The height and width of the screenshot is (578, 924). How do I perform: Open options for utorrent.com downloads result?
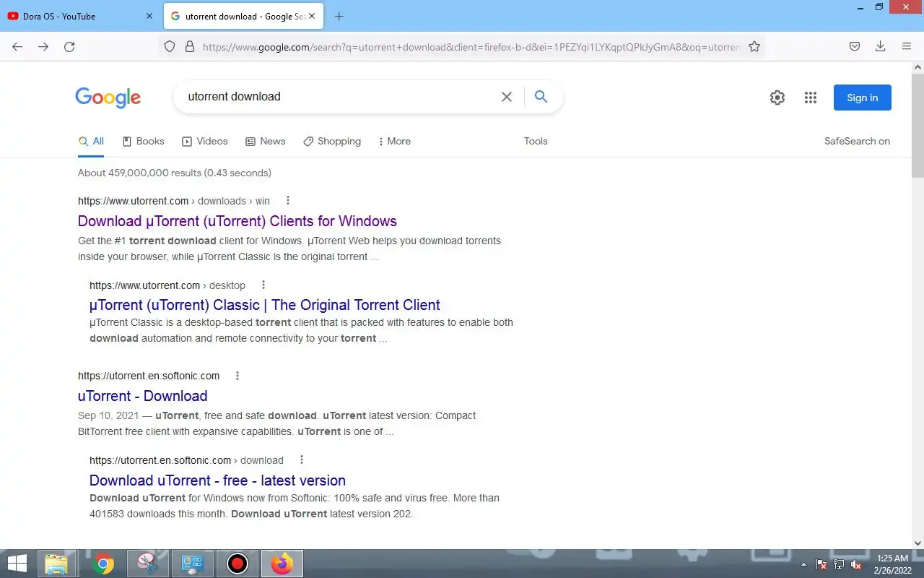coord(288,200)
